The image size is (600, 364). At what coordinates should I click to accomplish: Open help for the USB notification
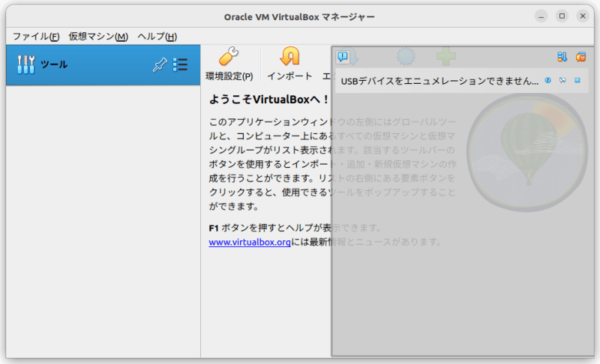(x=548, y=80)
